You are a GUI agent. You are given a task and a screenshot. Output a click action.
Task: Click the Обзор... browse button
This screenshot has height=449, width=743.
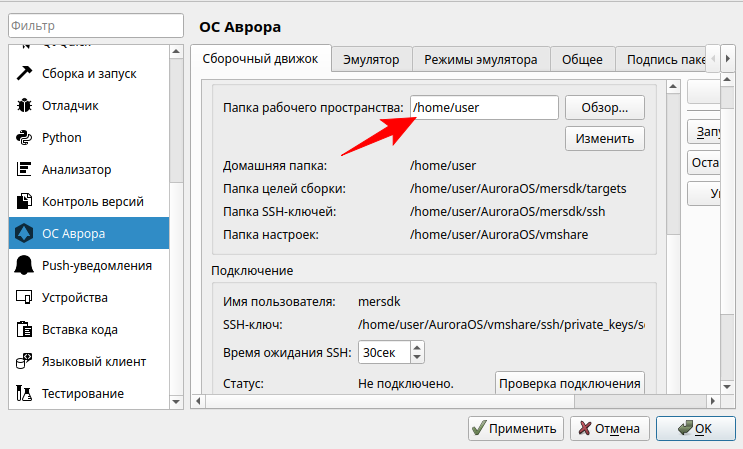[605, 108]
